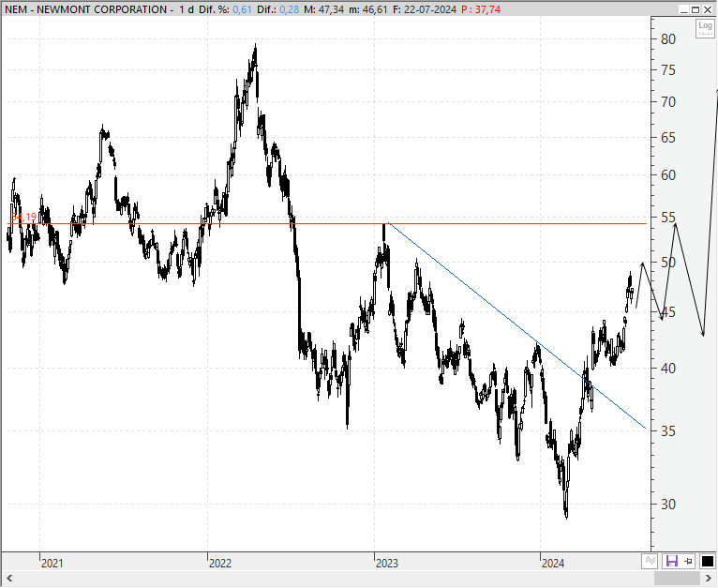Click the red P: 37,74 value
The width and height of the screenshot is (718, 588).
(481, 9)
